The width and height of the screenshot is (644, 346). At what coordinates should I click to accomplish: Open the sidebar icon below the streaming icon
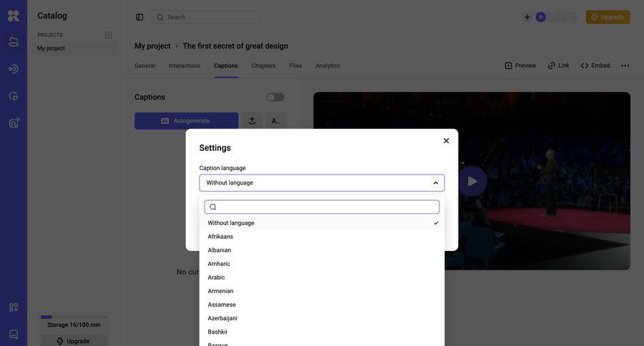pyautogui.click(x=14, y=97)
